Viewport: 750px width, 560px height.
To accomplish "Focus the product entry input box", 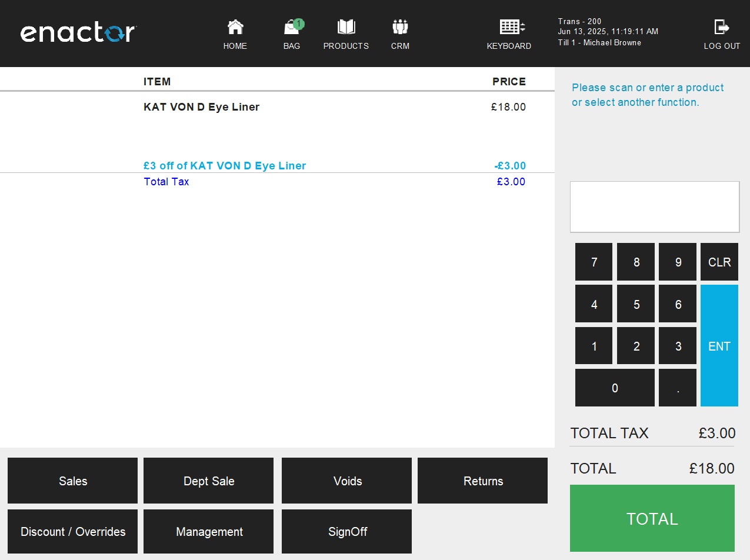I will [x=655, y=206].
